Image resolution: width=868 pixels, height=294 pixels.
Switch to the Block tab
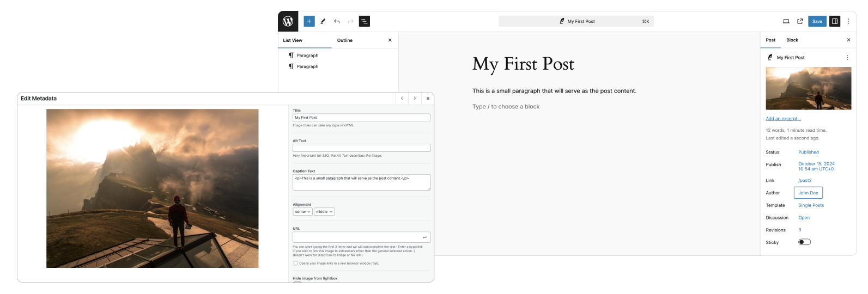coord(792,40)
